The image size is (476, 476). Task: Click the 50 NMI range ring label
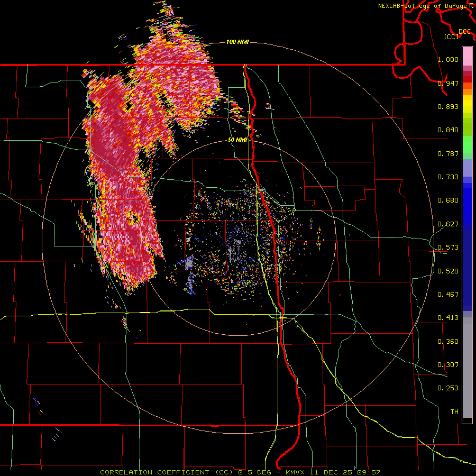(237, 140)
